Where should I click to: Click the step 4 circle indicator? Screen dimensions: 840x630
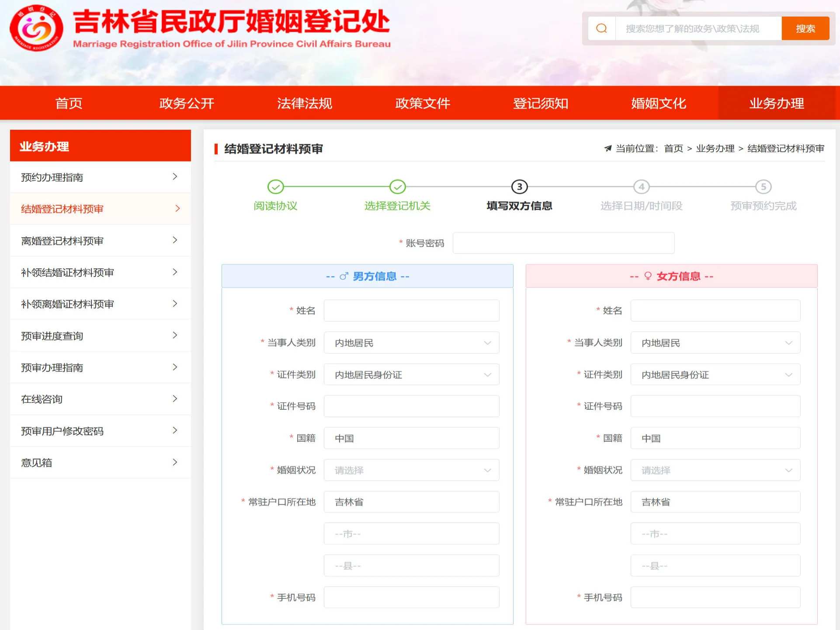coord(641,187)
